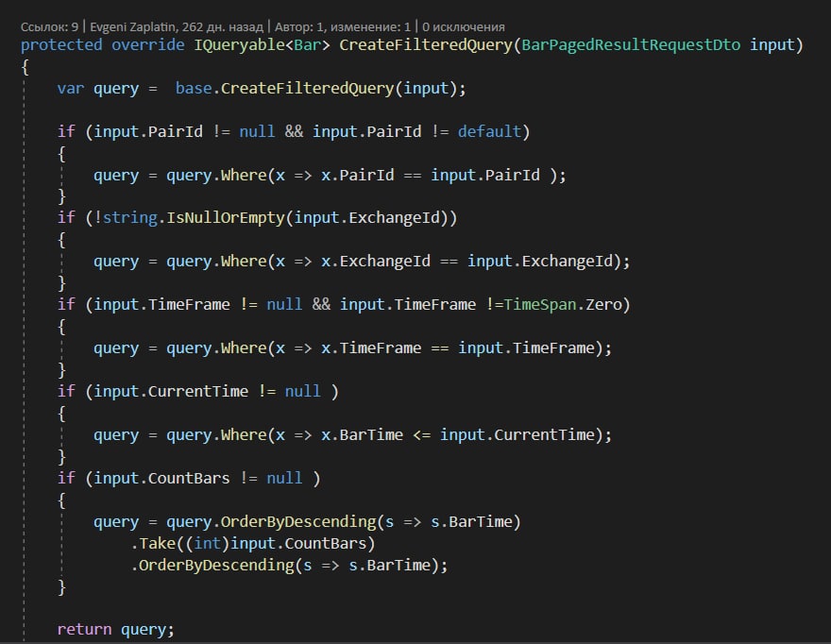Click the 'Take' method call
The height and width of the screenshot is (644, 831).
pyautogui.click(x=158, y=544)
